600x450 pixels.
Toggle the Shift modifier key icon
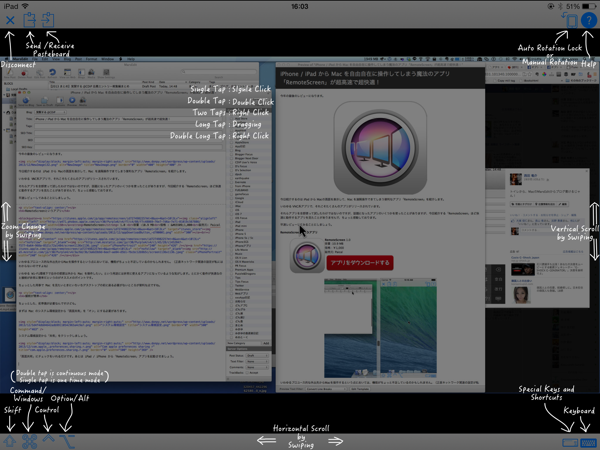point(10,441)
